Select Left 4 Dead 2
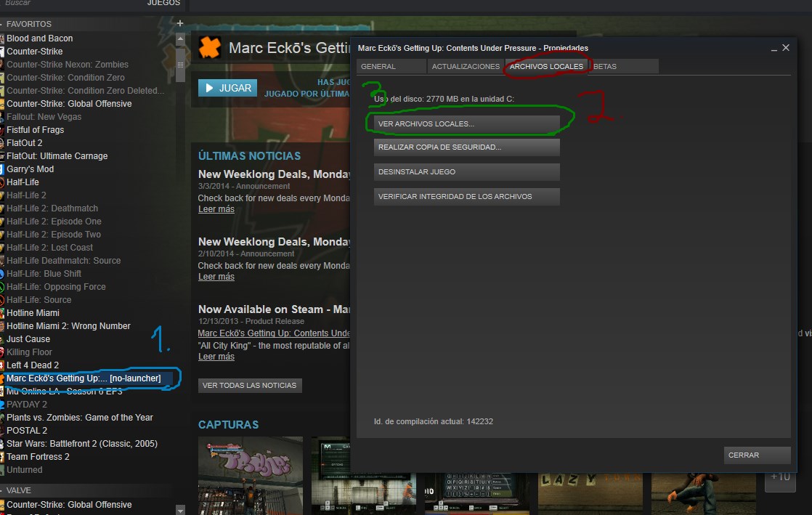Image resolution: width=812 pixels, height=515 pixels. click(33, 365)
